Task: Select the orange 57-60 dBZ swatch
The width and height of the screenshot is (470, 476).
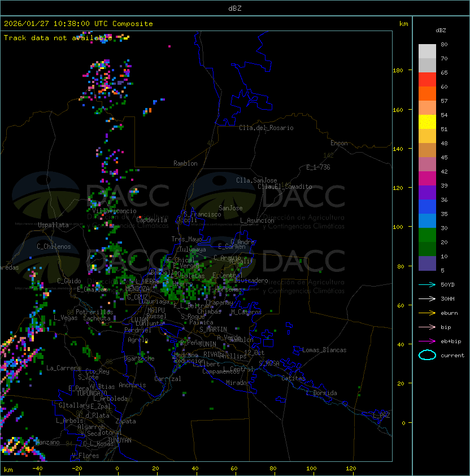Action: coord(427,93)
